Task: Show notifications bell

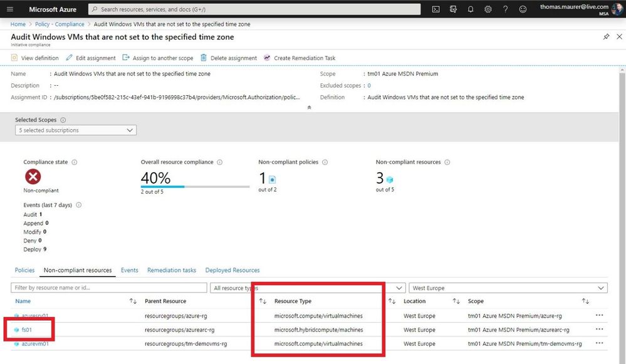Action: coord(471,9)
